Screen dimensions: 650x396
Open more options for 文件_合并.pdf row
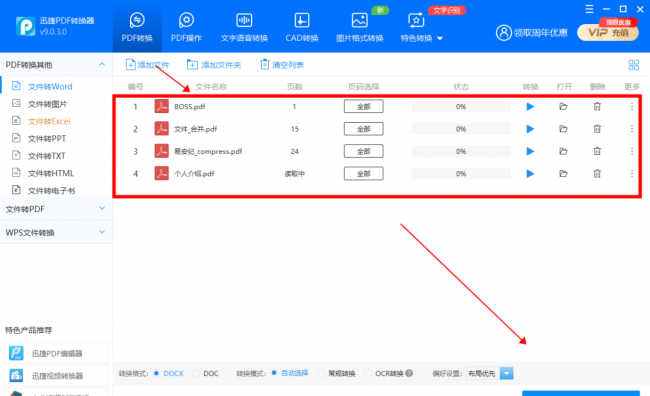tap(632, 129)
